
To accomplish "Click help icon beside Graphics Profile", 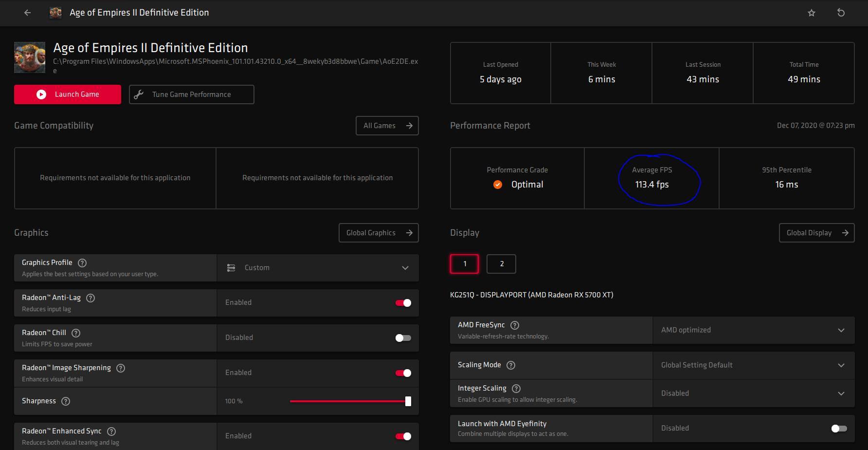I will click(82, 263).
